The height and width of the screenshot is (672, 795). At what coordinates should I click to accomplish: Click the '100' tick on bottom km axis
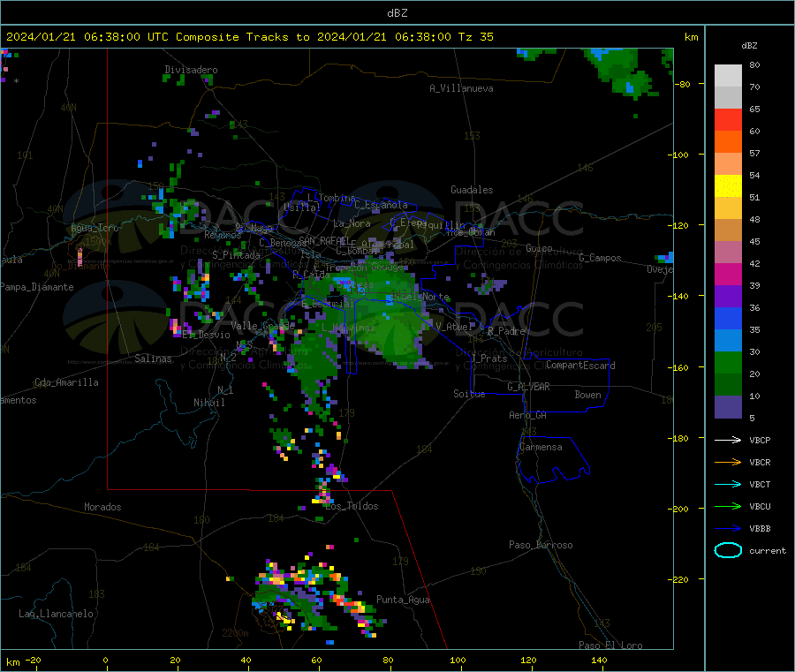(458, 660)
